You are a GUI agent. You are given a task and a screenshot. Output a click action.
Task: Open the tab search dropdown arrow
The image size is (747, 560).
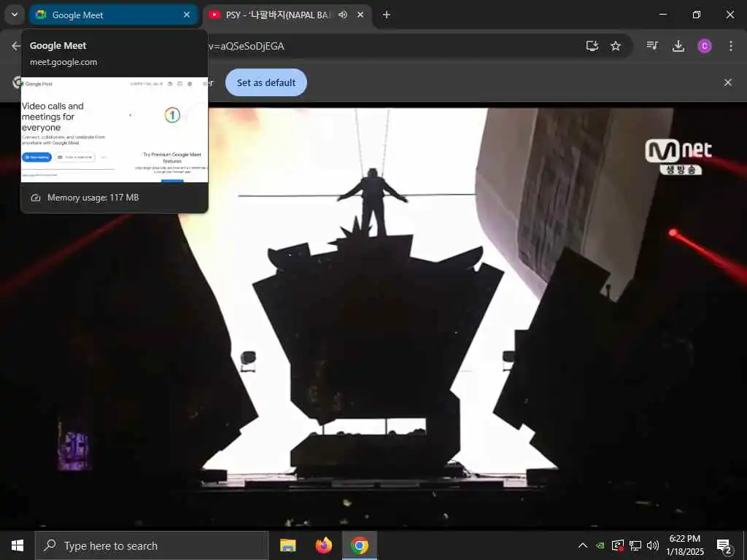[15, 15]
